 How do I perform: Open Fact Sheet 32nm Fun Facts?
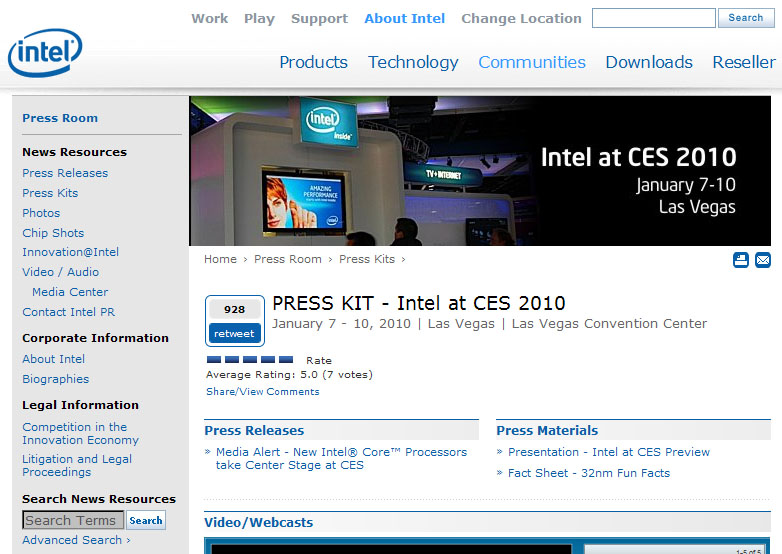[589, 473]
